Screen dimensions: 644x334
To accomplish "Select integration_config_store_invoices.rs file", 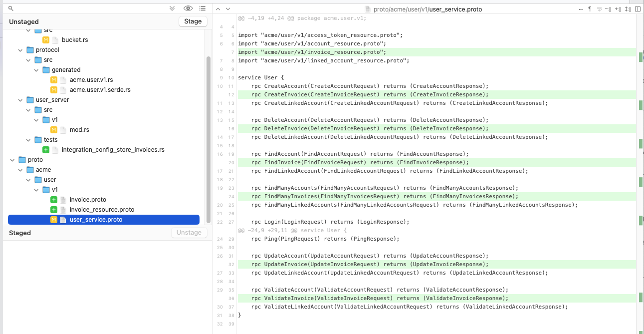I will pyautogui.click(x=113, y=150).
